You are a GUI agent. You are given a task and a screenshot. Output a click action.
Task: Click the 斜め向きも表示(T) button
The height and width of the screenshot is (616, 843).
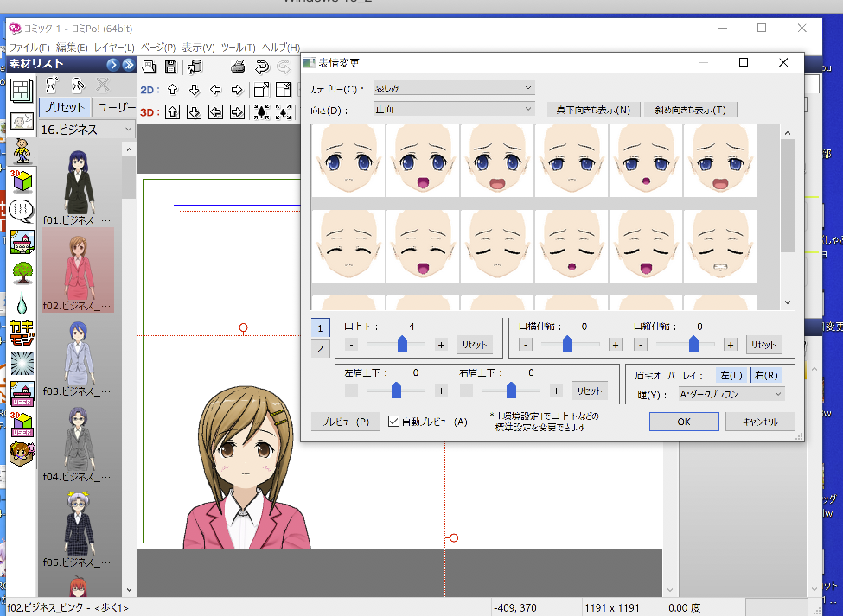[689, 110]
